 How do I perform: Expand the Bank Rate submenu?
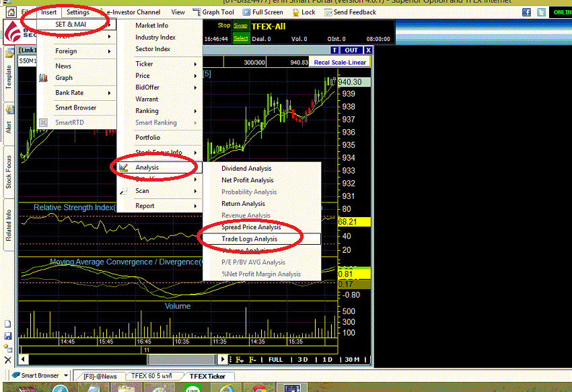click(x=77, y=93)
